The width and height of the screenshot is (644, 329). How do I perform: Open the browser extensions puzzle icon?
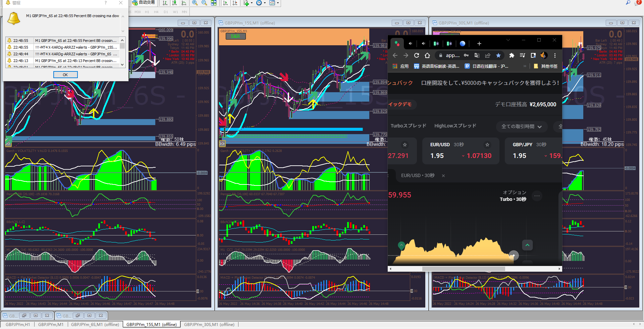point(512,55)
